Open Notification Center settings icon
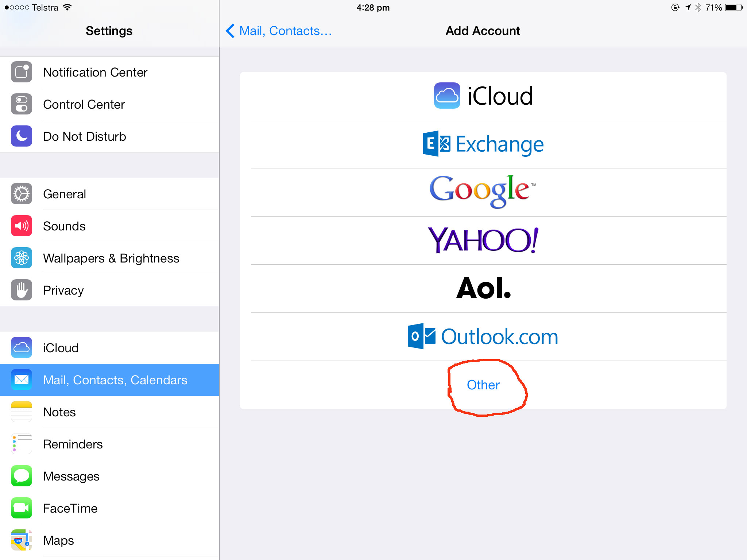The image size is (747, 560). pos(22,72)
